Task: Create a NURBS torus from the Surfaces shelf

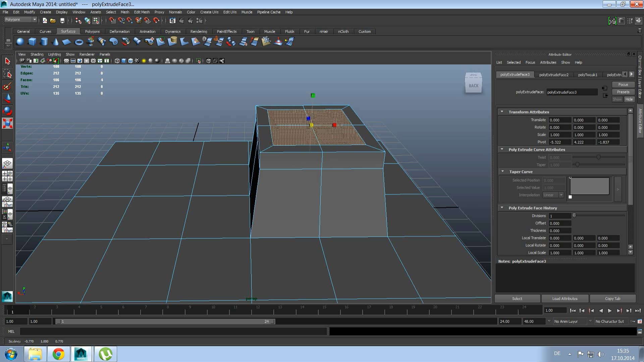Action: (x=79, y=41)
